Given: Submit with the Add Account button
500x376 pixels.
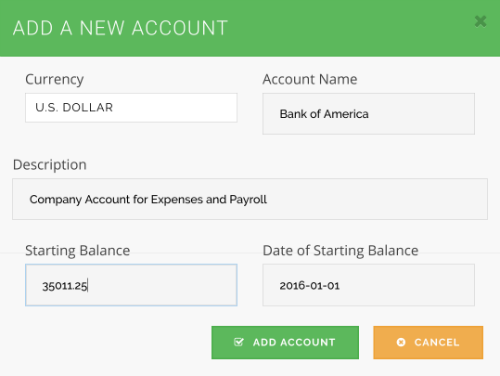Looking at the screenshot, I should [285, 342].
